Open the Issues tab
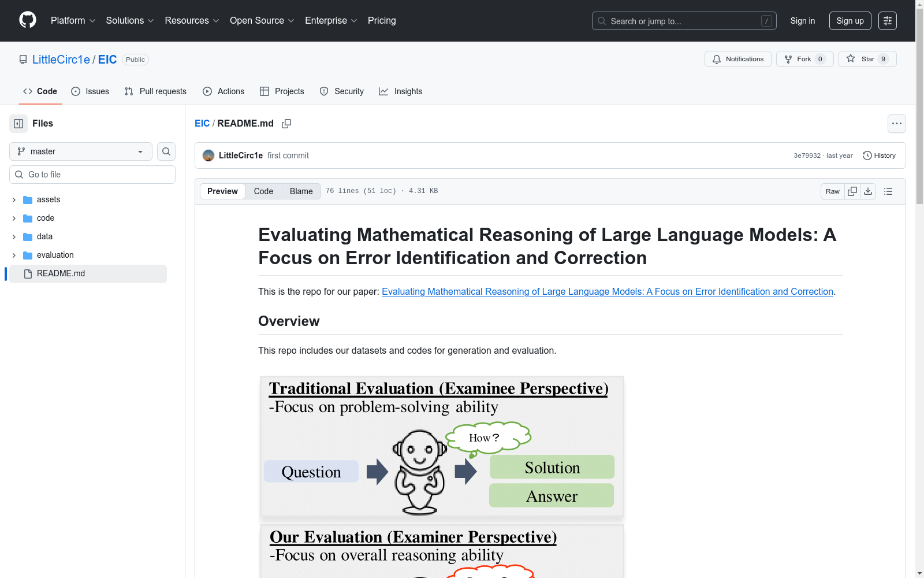The image size is (924, 578). (90, 91)
